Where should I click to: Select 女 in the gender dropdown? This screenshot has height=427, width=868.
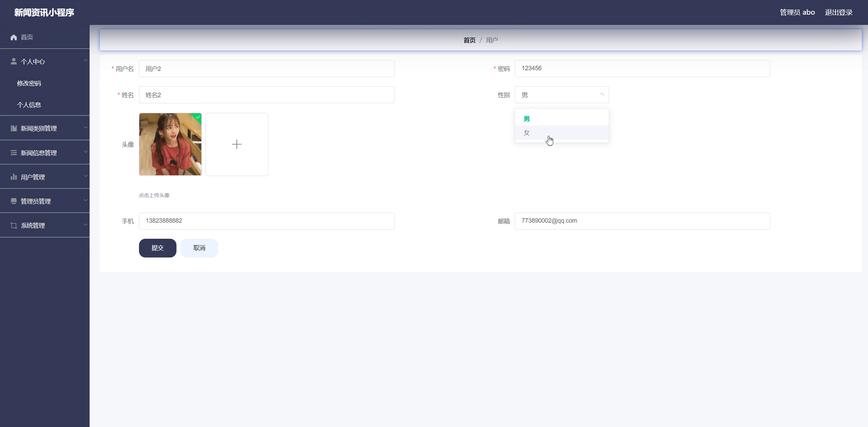(x=562, y=133)
